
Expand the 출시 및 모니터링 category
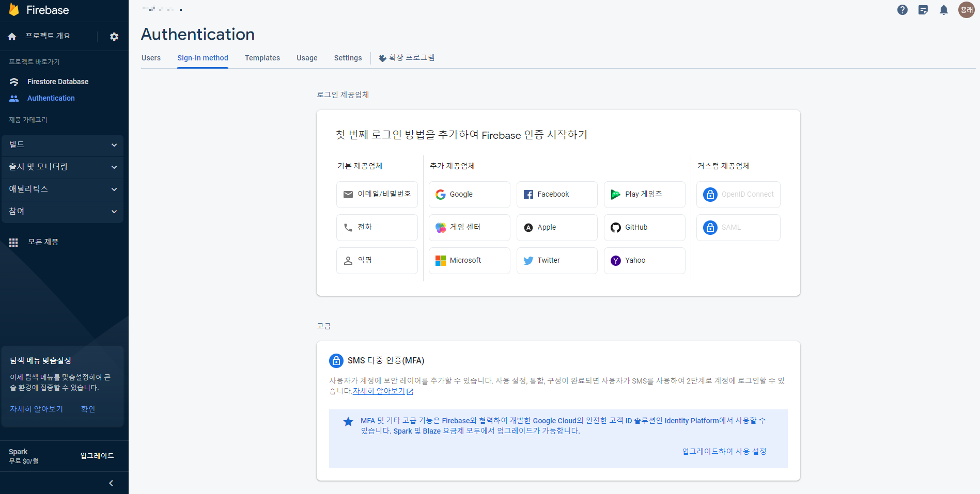coord(63,167)
